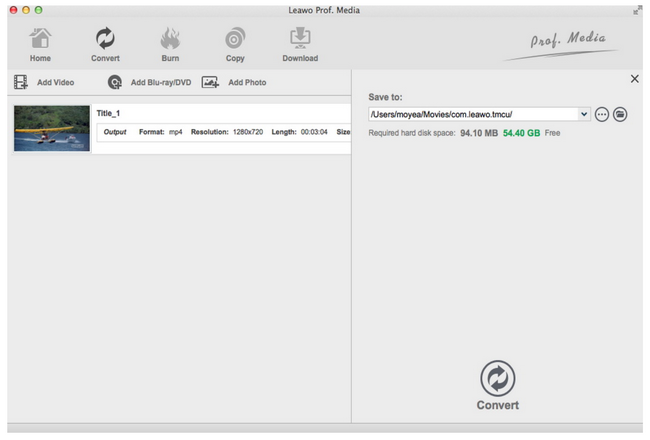Click inside the Save to path field
The width and height of the screenshot is (650, 440).
coord(470,115)
